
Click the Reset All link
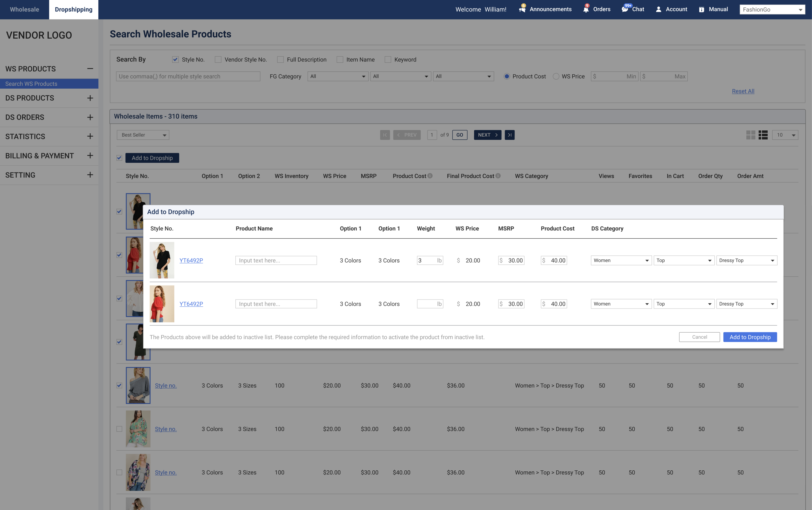[x=743, y=91]
